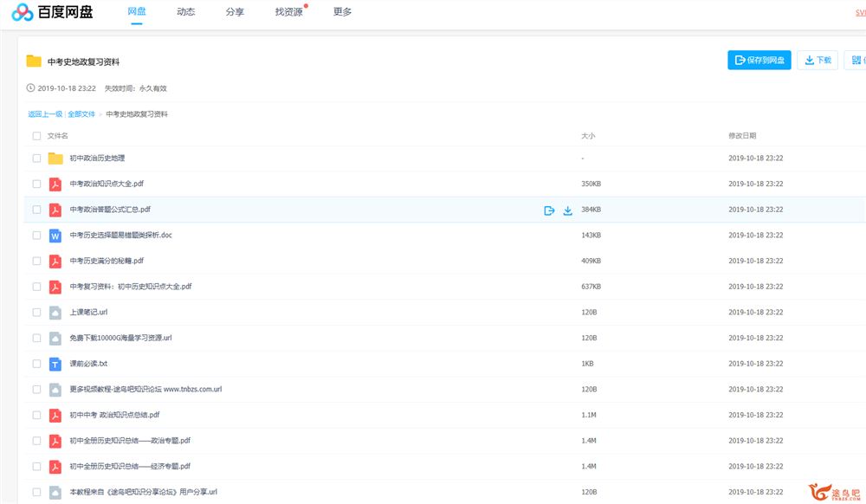866x504 pixels.
Task: Open the 更多 menu in top navigation
Action: click(342, 12)
